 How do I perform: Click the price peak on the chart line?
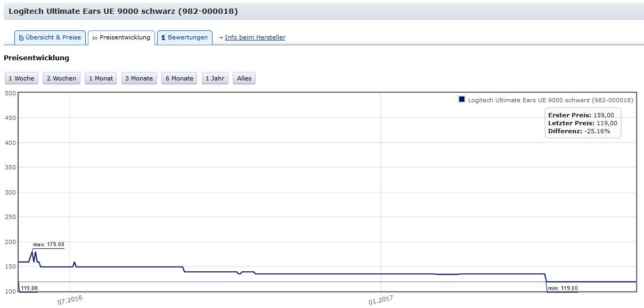pyautogui.click(x=32, y=252)
